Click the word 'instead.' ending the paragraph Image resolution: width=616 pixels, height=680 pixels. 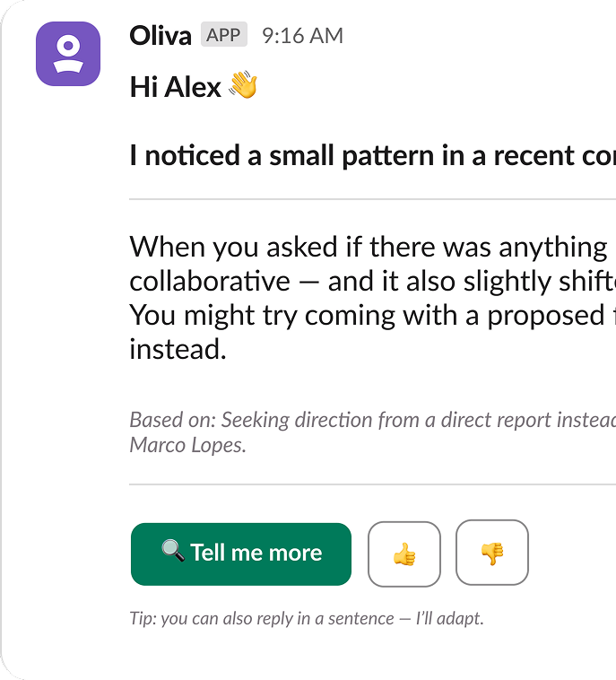[x=178, y=349]
